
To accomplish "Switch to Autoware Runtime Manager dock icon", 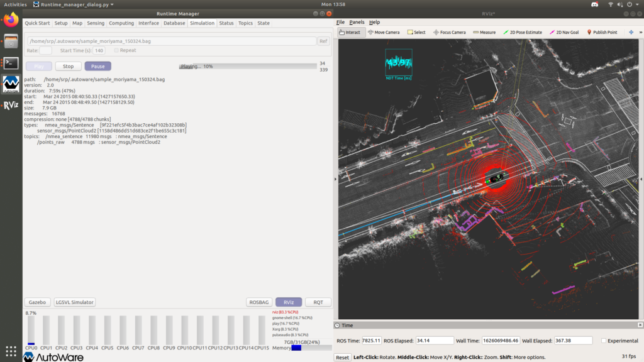I will (x=11, y=84).
